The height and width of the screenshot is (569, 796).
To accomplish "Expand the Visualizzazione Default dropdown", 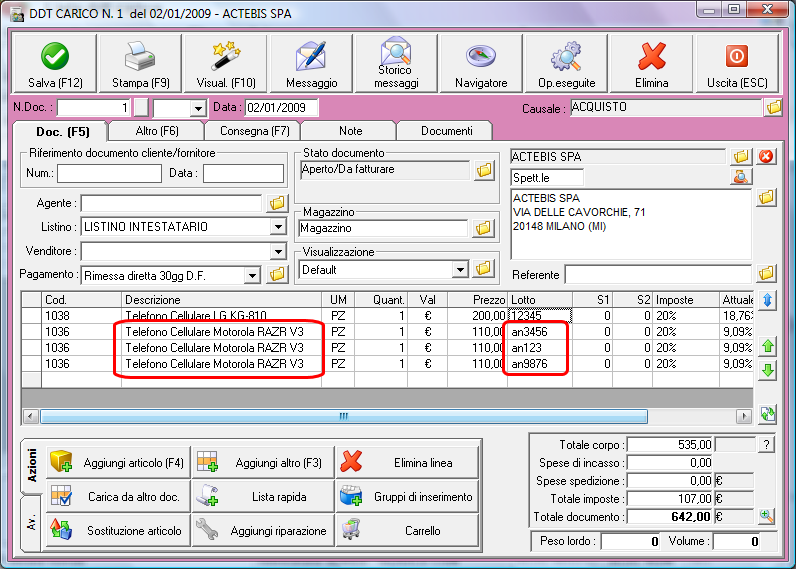I will click(460, 270).
